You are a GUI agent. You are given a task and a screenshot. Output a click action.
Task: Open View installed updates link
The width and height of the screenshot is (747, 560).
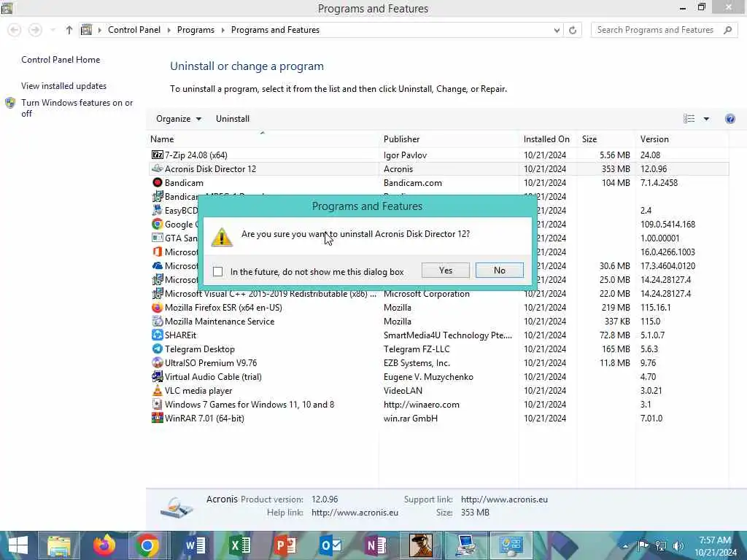64,86
